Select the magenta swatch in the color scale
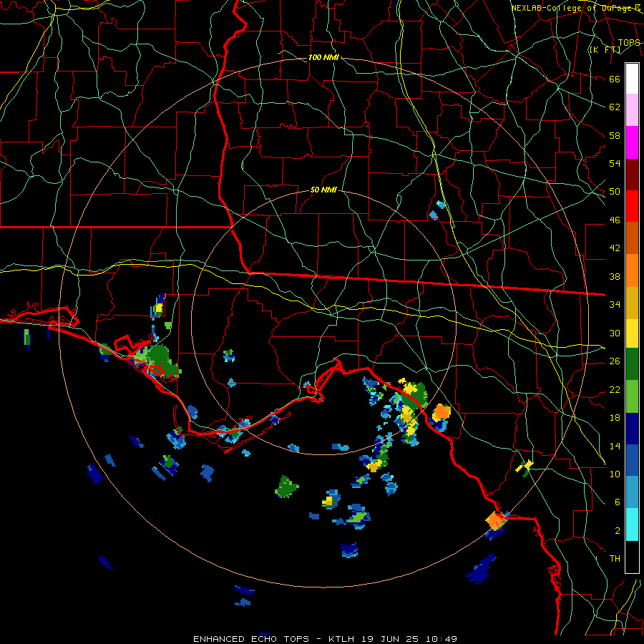 (x=632, y=142)
